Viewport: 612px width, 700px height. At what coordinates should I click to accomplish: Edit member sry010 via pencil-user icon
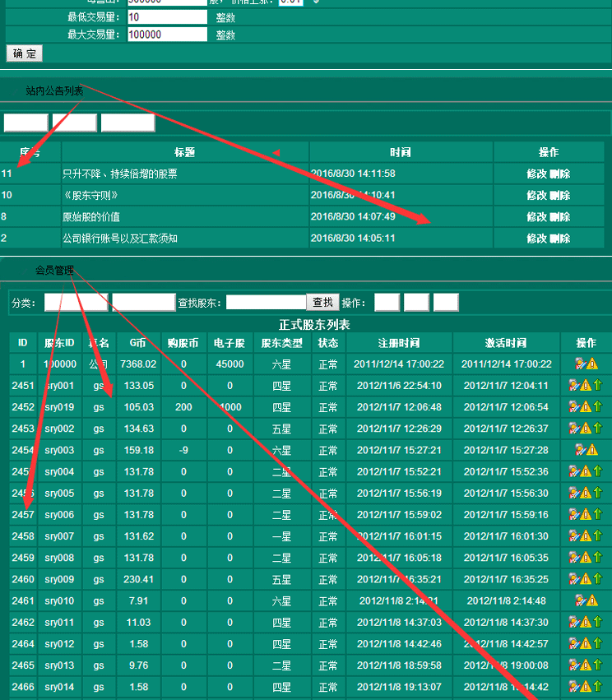click(x=580, y=600)
